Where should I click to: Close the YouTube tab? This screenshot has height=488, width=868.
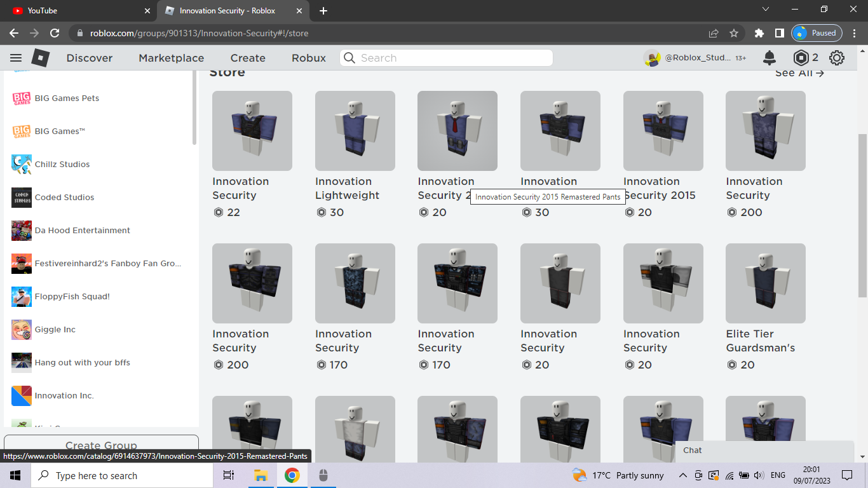coord(147,11)
